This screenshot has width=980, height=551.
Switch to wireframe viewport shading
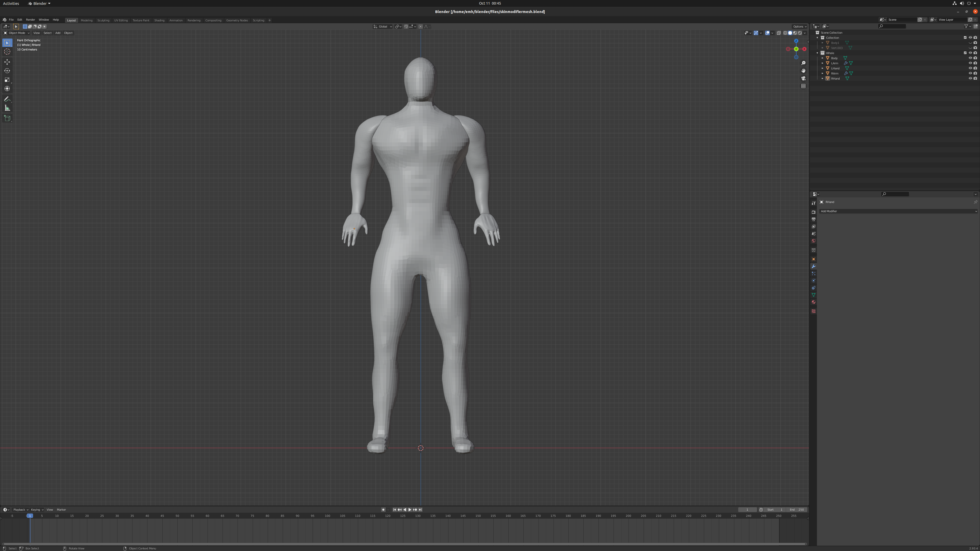(785, 33)
